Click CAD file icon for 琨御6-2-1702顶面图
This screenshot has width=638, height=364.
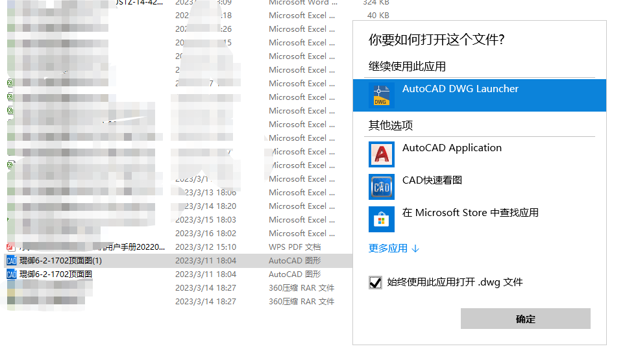pos(12,274)
